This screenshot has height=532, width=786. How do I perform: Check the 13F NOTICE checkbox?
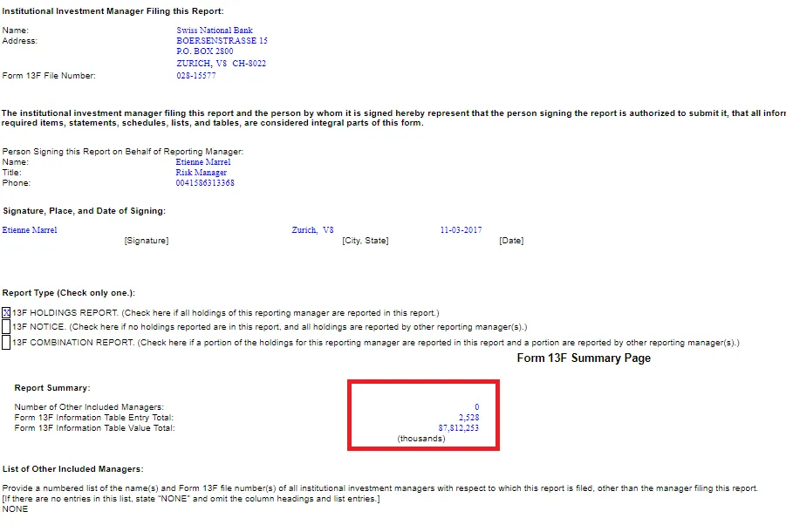6,327
